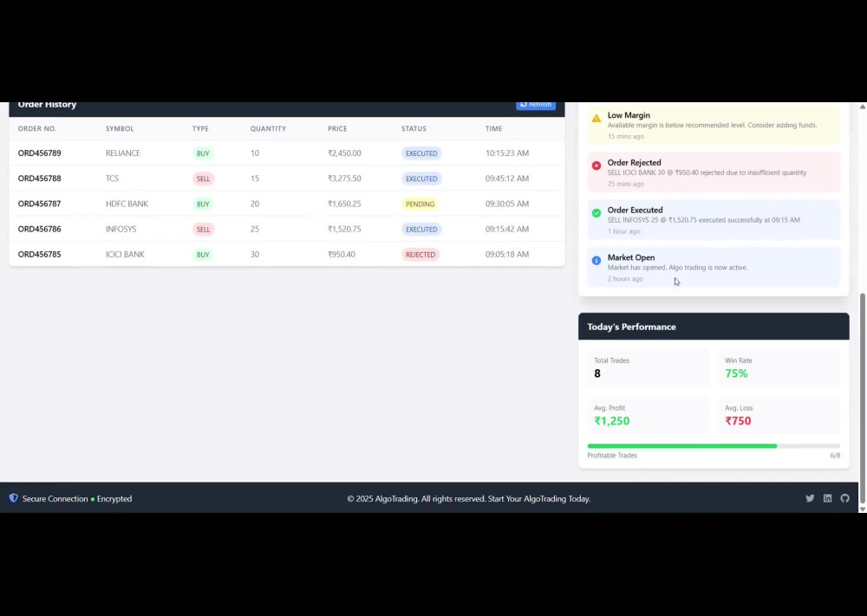
Task: Click the Avg. Profit ₹1,250 value
Action: [x=611, y=421]
